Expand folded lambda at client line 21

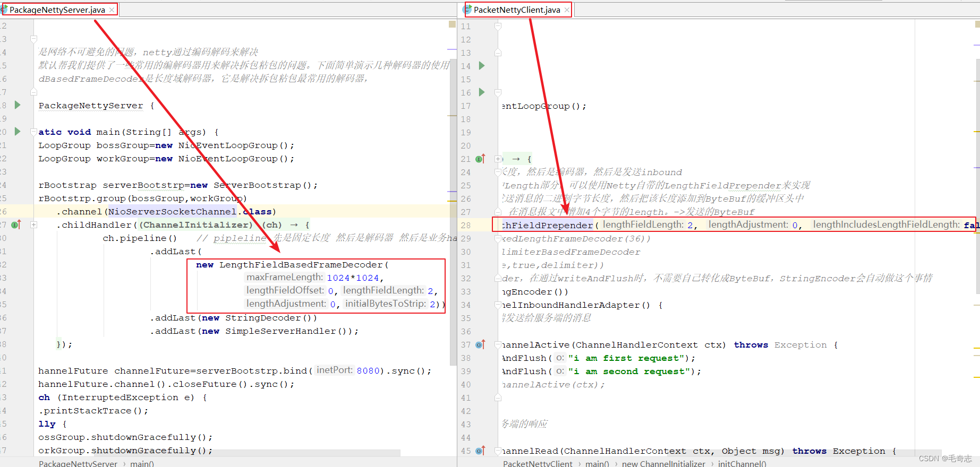point(498,159)
